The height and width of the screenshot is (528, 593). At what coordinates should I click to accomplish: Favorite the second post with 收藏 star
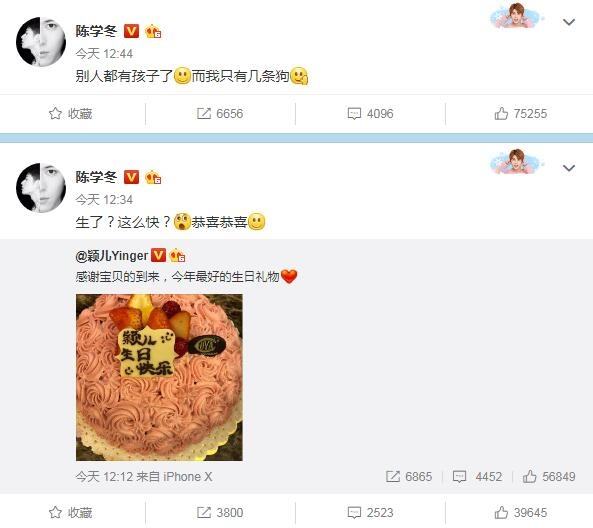pyautogui.click(x=70, y=512)
